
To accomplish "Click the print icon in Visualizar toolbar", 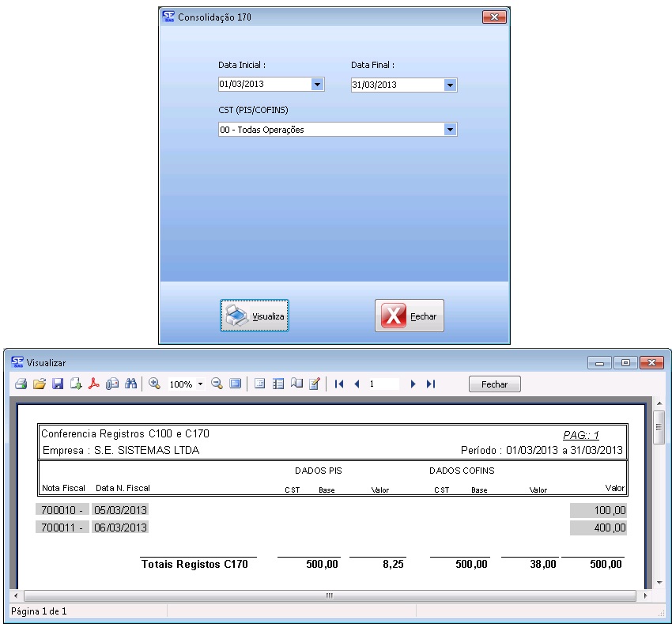I will click(21, 384).
